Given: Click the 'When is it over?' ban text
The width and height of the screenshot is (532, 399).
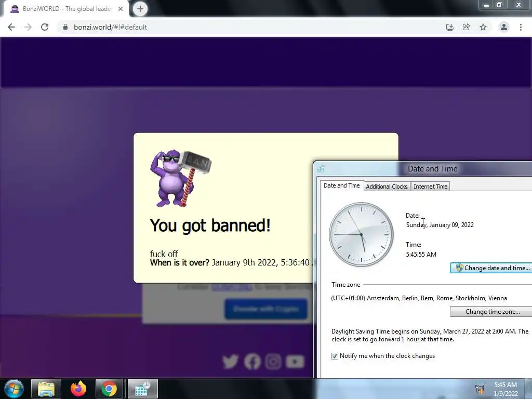Looking at the screenshot, I should (x=179, y=262).
